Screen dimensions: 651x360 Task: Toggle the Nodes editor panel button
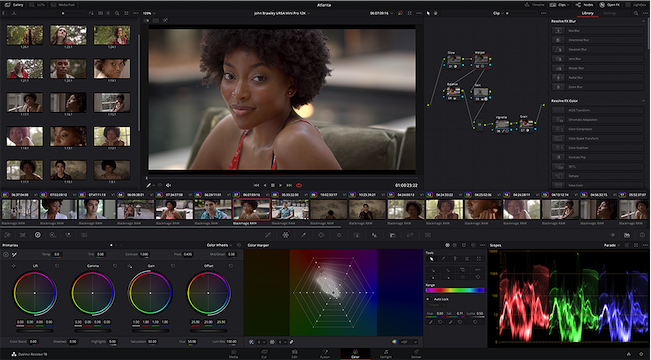coord(584,5)
